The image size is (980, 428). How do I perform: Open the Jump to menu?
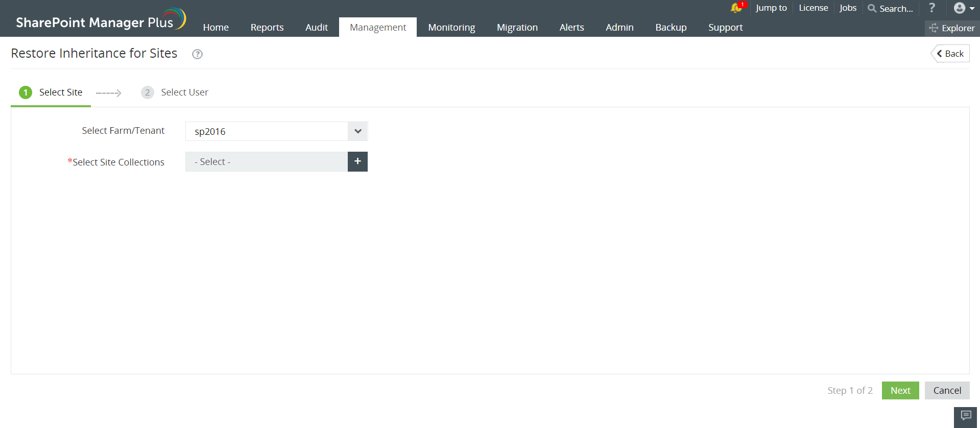pos(771,8)
